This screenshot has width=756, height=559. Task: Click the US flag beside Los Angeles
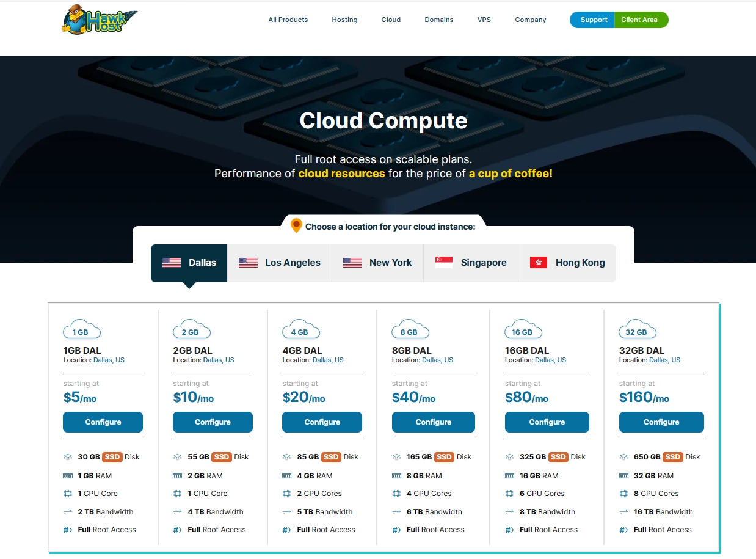pos(248,263)
